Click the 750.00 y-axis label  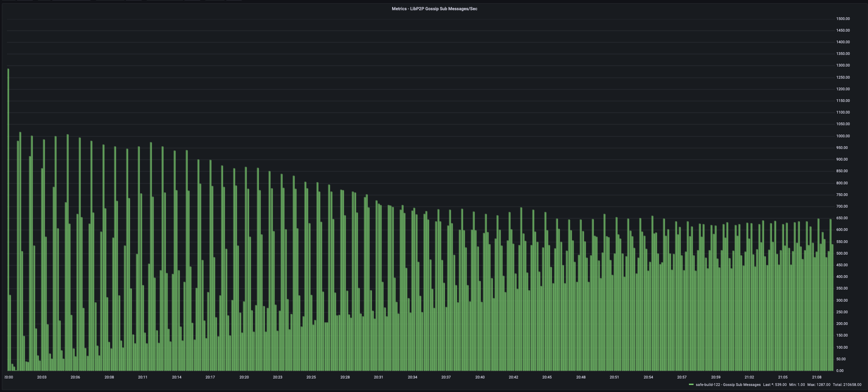pos(842,195)
